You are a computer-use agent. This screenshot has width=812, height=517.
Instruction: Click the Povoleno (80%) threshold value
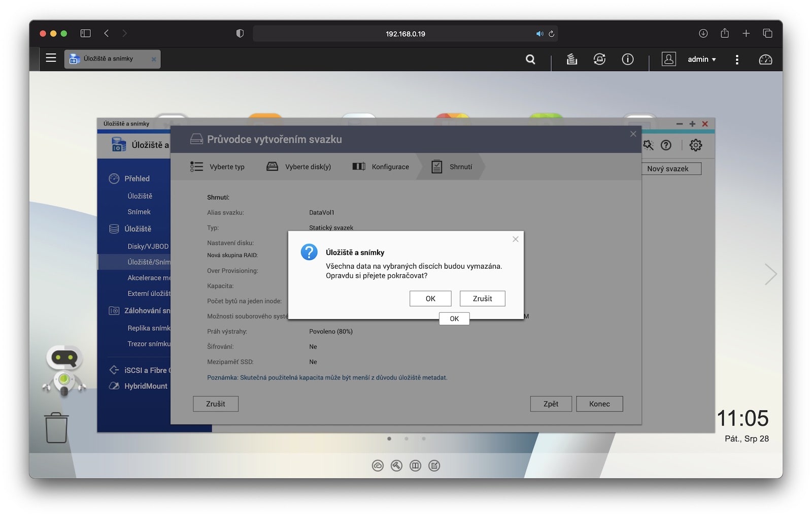(x=331, y=332)
